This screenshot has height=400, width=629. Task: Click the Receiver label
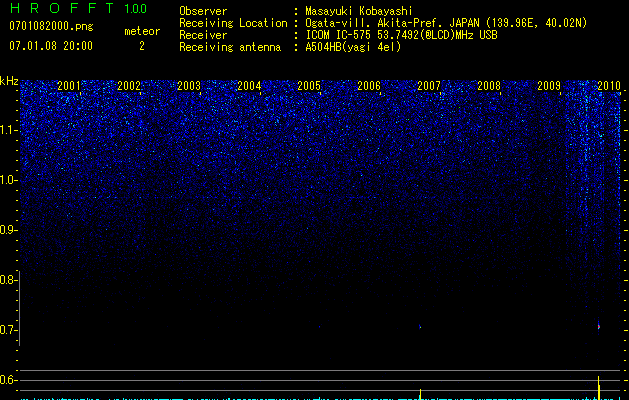click(x=203, y=35)
